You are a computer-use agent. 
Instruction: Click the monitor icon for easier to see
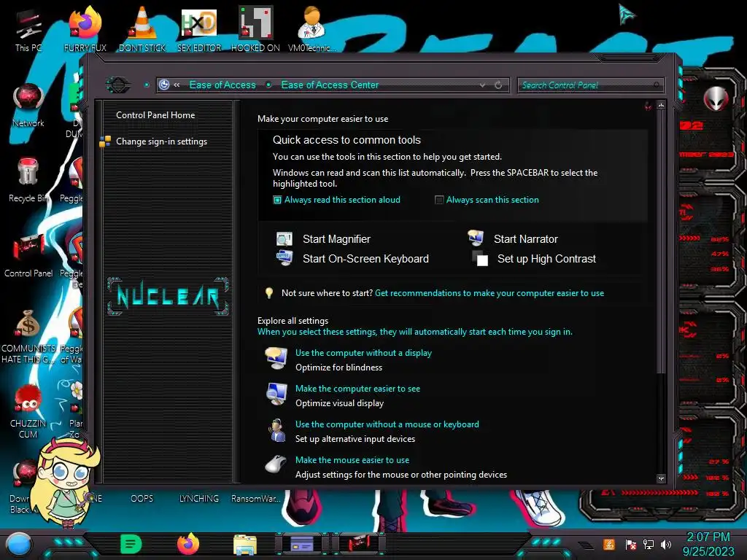point(276,394)
